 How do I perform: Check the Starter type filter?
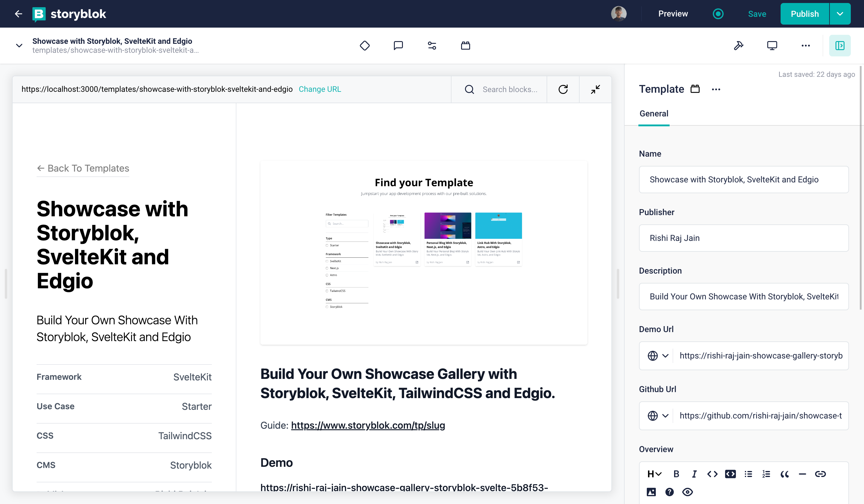[x=327, y=245]
